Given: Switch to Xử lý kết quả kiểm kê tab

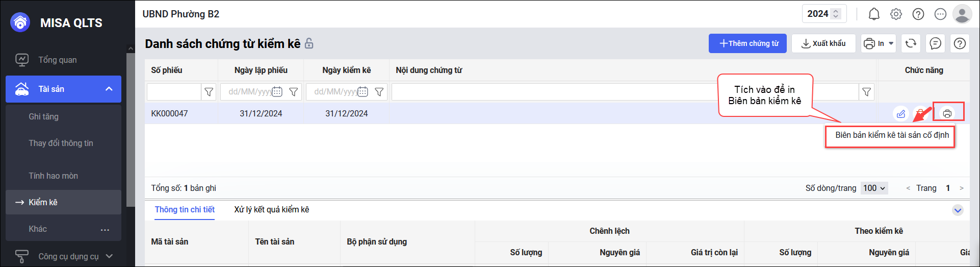Looking at the screenshot, I should coord(271,210).
